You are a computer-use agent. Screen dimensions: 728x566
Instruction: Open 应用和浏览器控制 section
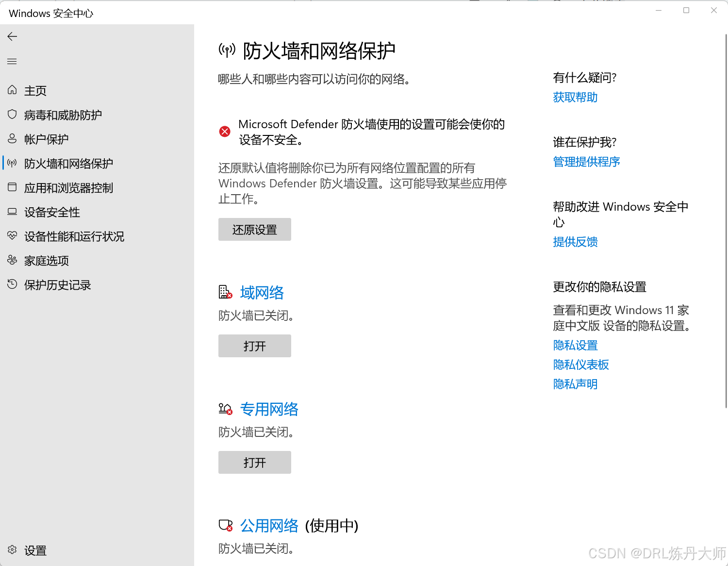click(x=68, y=188)
